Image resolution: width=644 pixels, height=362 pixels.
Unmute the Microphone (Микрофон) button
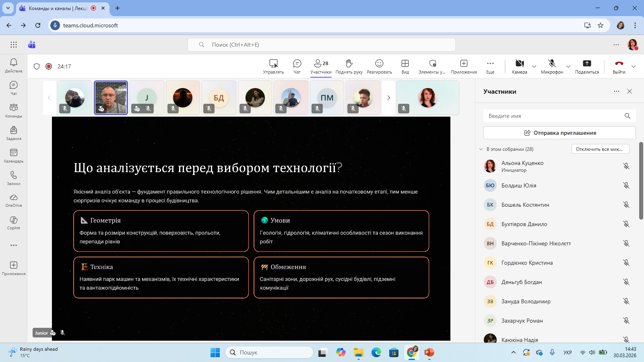[552, 64]
